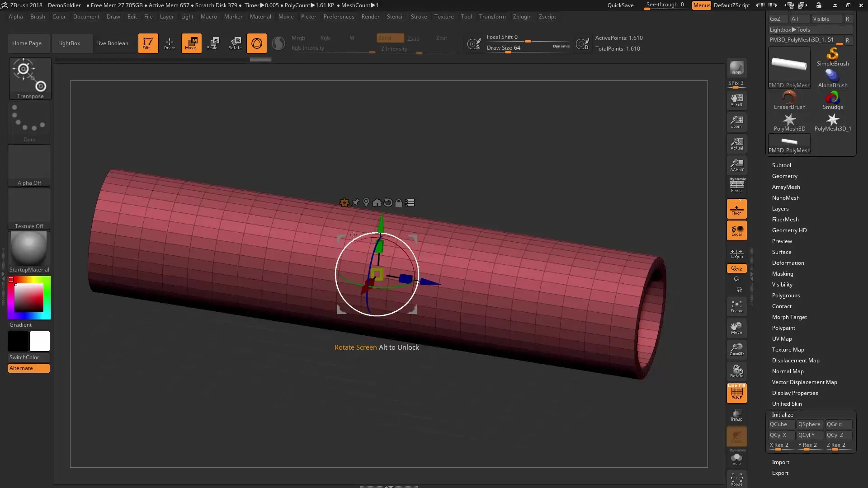Open the Tool menu
Screen dimensions: 868x488
pos(466,17)
